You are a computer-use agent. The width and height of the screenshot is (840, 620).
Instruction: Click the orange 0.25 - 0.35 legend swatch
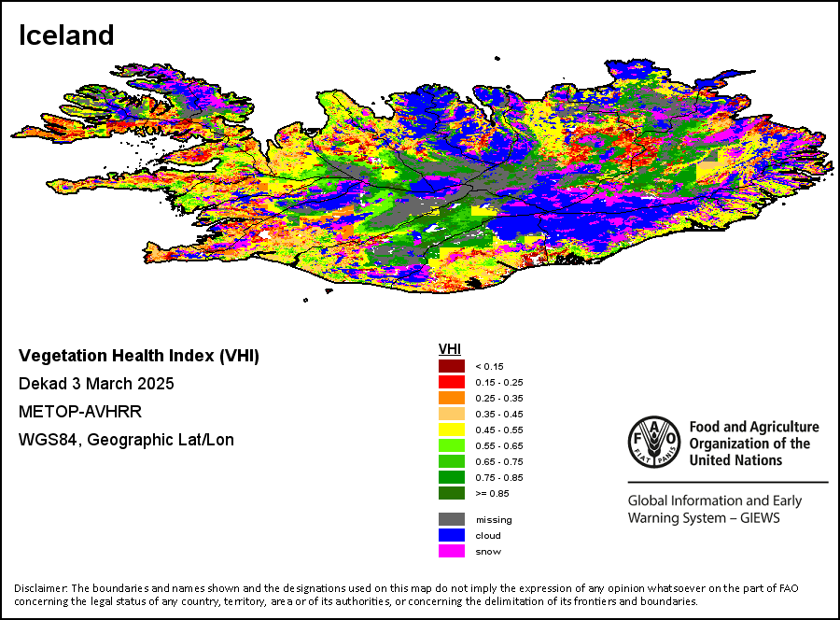coord(452,398)
